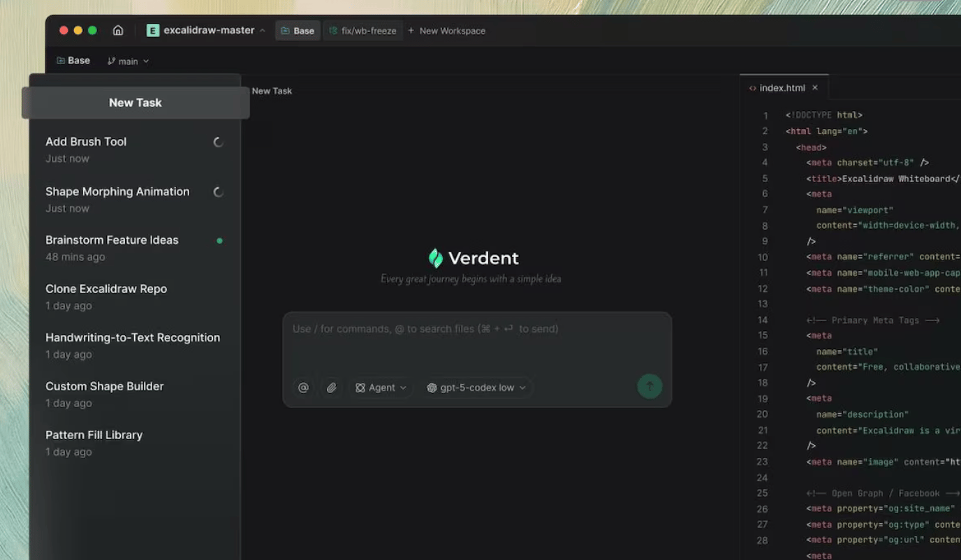The width and height of the screenshot is (961, 560).
Task: Open the Agent mode dropdown
Action: pyautogui.click(x=381, y=388)
